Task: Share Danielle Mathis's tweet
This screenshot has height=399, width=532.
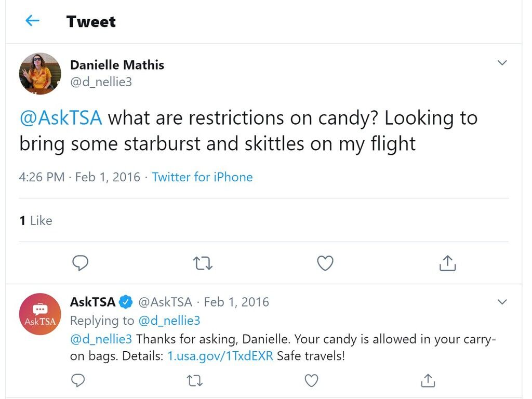Action: [447, 263]
